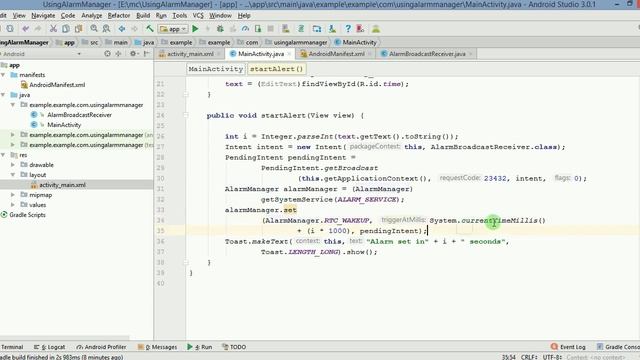640x360 pixels.
Task: Click the Attach debugger to process icon
Action: click(x=258, y=29)
